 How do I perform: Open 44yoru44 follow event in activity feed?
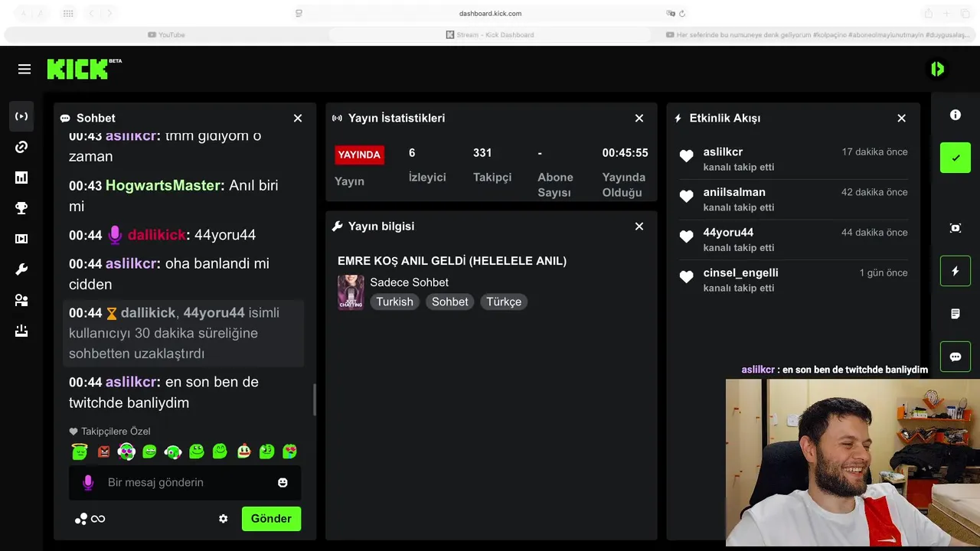click(793, 240)
